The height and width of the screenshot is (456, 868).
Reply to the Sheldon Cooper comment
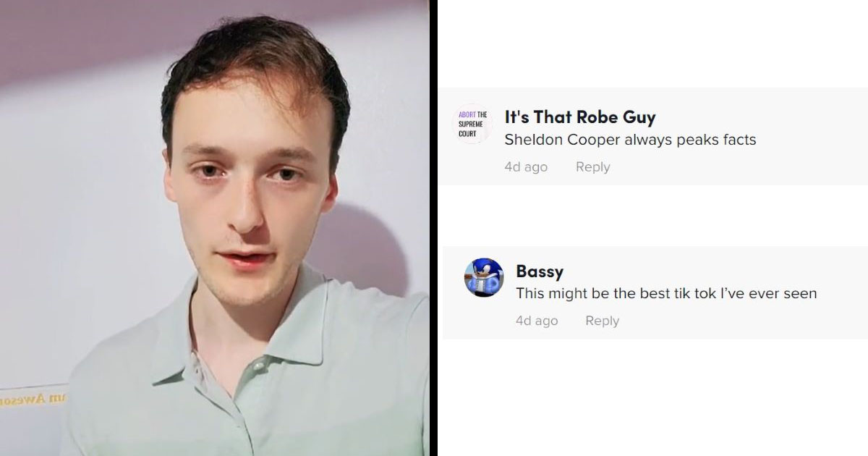593,167
